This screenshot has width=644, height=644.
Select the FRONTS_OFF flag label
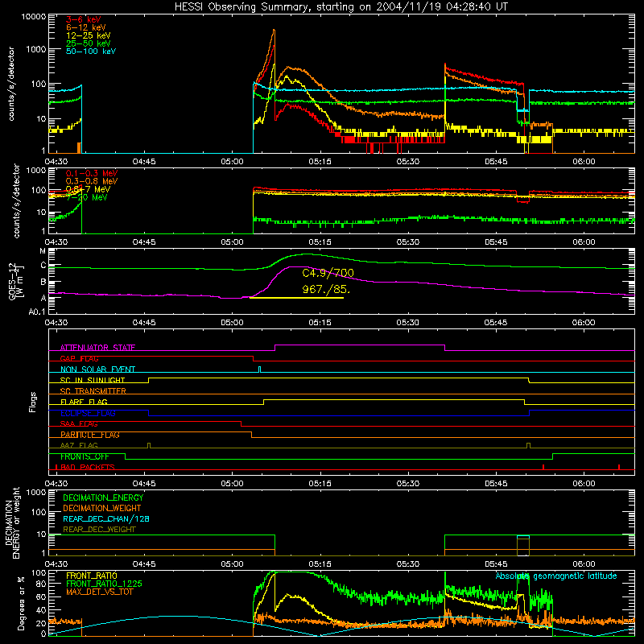(x=85, y=456)
